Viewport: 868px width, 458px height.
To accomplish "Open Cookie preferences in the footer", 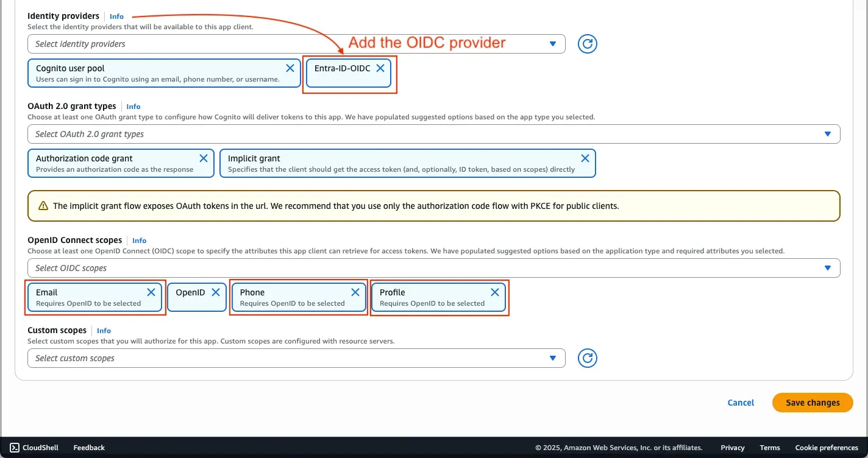I will pos(827,448).
